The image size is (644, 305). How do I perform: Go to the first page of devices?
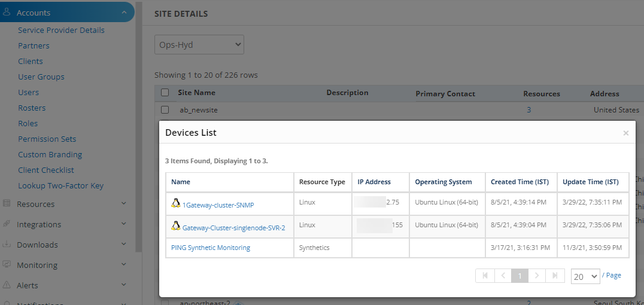(x=485, y=276)
